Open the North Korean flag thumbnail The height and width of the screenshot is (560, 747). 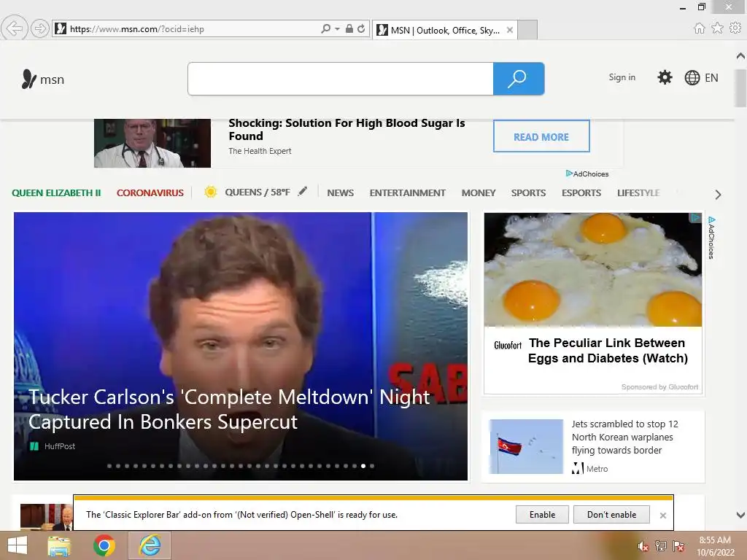coord(527,446)
